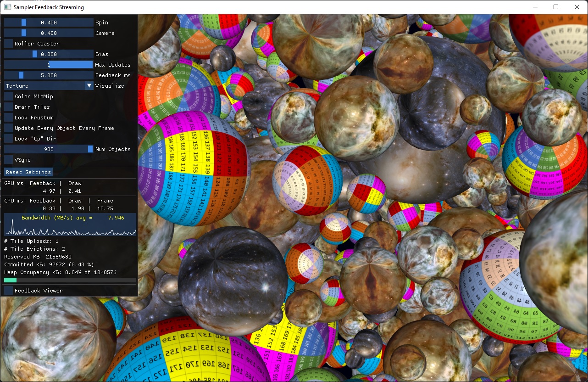Click the Max Updates slider

[49, 65]
